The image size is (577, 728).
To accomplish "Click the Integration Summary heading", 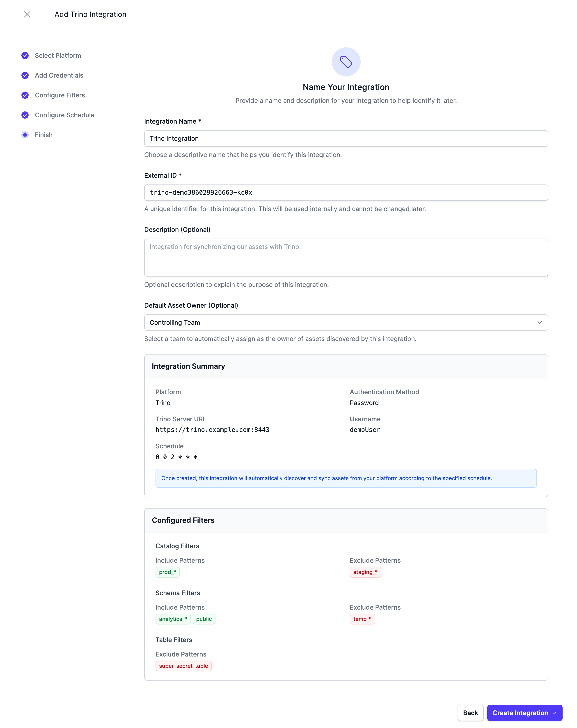I will 188,366.
